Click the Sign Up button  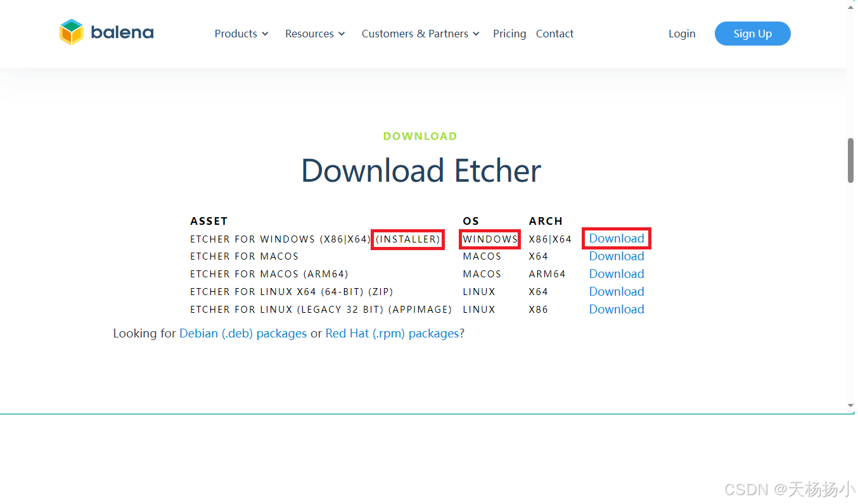coord(752,34)
